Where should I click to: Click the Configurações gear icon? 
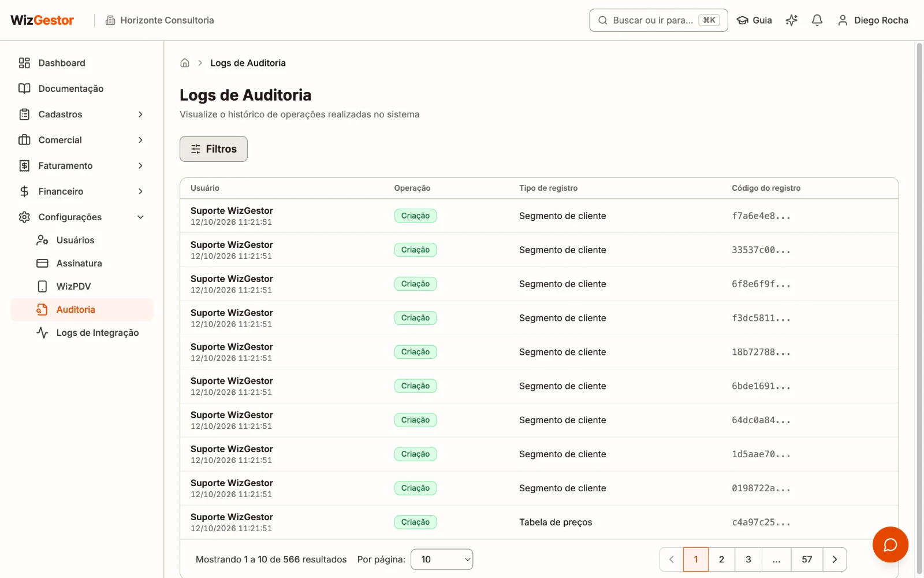tap(24, 217)
